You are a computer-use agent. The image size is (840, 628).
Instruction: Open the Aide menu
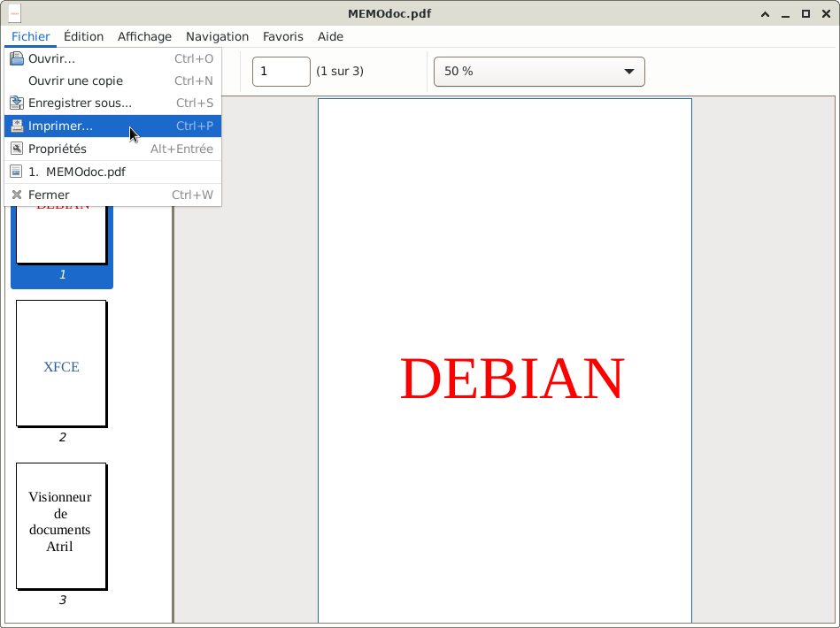point(330,36)
